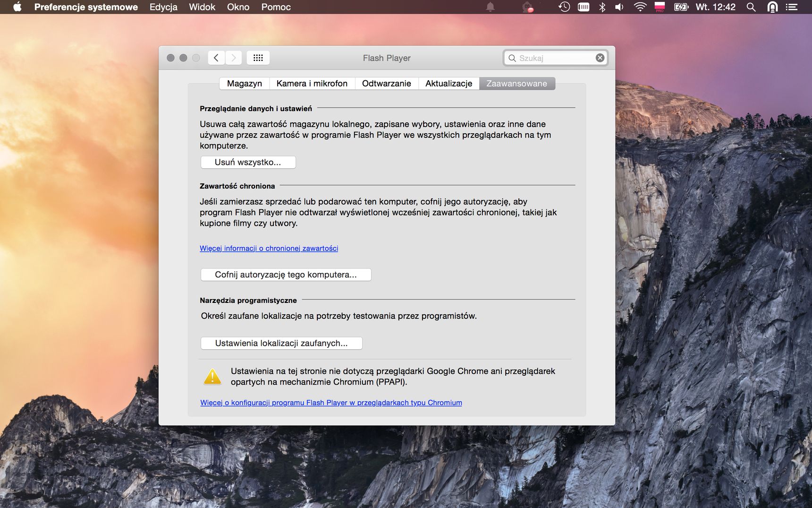Open Notification Center list icon

pyautogui.click(x=791, y=7)
